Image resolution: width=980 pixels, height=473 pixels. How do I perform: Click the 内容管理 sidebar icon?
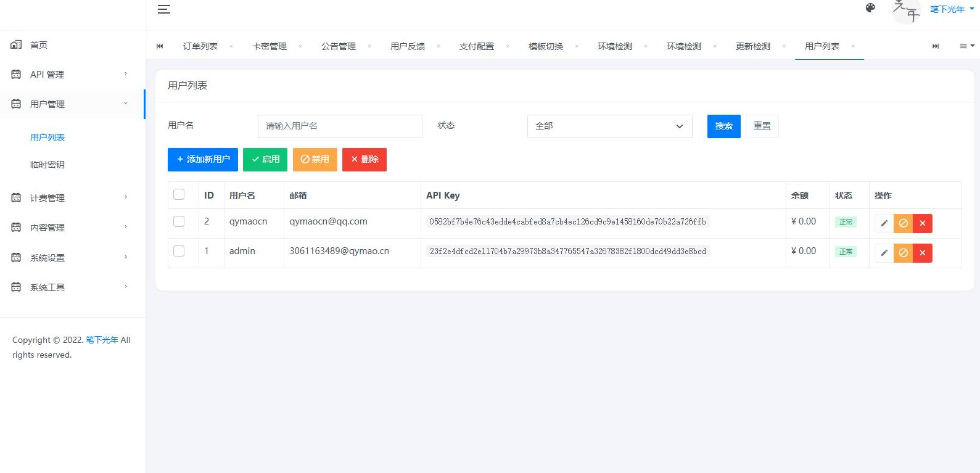(x=16, y=227)
